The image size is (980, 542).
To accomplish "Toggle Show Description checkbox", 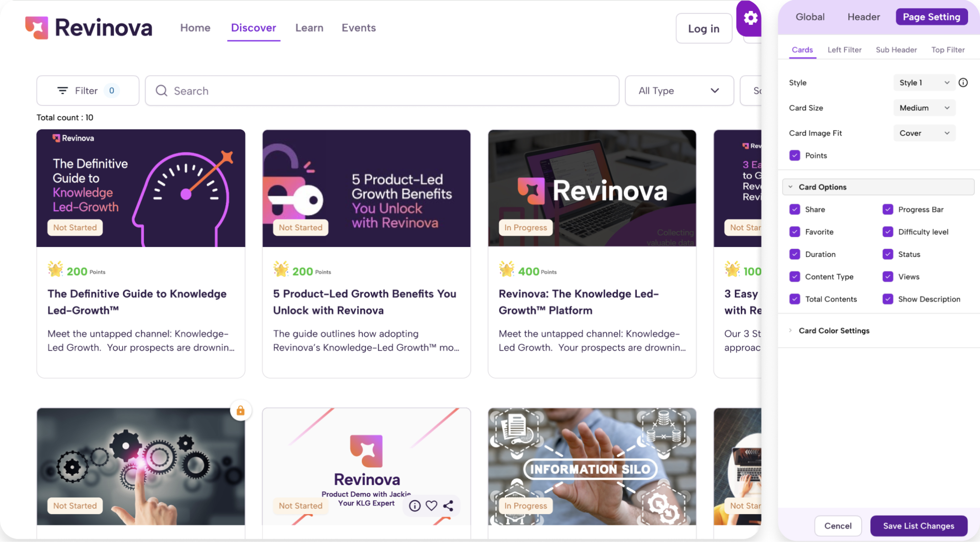I will [888, 299].
